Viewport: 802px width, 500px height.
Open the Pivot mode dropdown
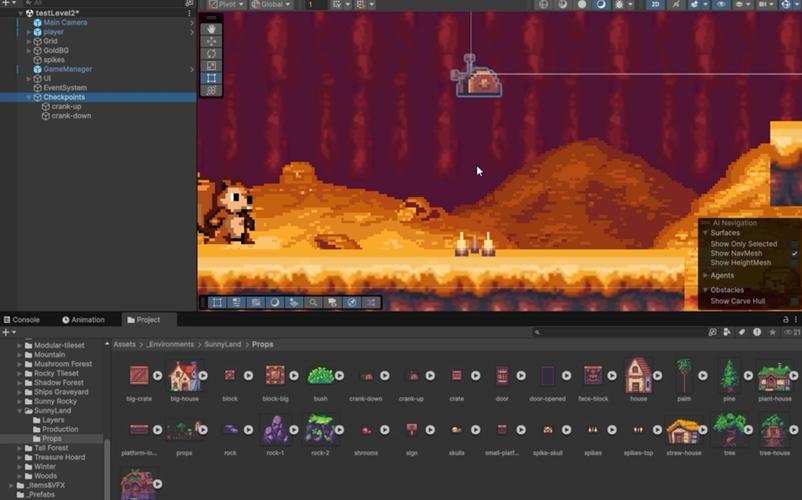click(227, 5)
